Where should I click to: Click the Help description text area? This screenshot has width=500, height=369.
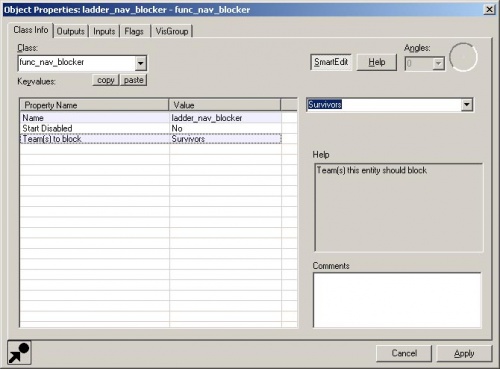click(399, 207)
